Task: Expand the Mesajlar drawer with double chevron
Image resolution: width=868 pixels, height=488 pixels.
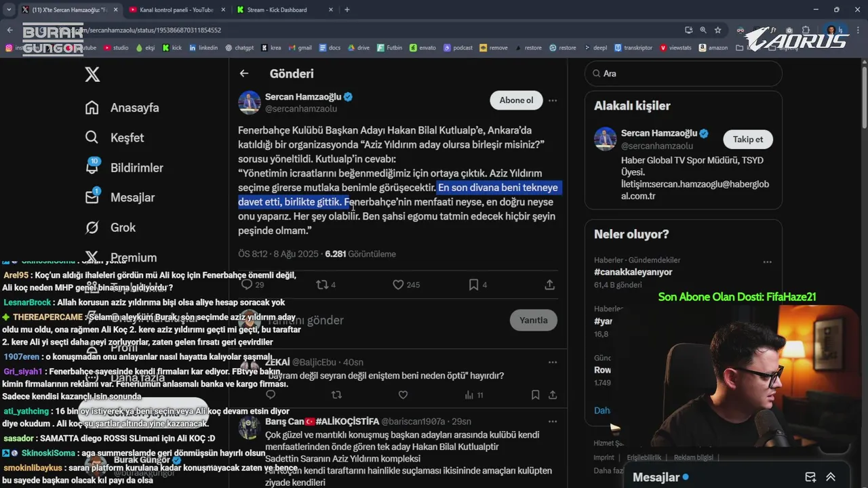Action: tap(831, 476)
